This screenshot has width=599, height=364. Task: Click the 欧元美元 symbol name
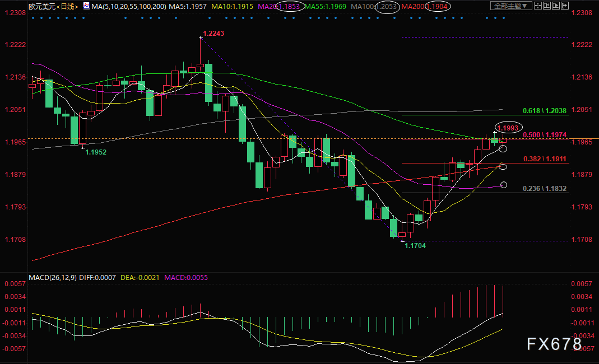(x=42, y=7)
